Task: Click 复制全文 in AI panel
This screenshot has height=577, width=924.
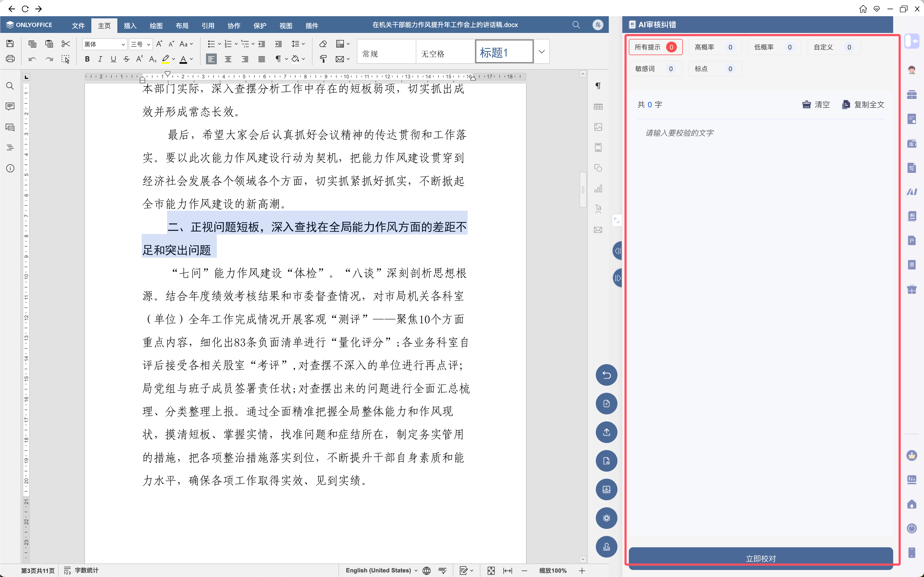Action: click(x=863, y=105)
